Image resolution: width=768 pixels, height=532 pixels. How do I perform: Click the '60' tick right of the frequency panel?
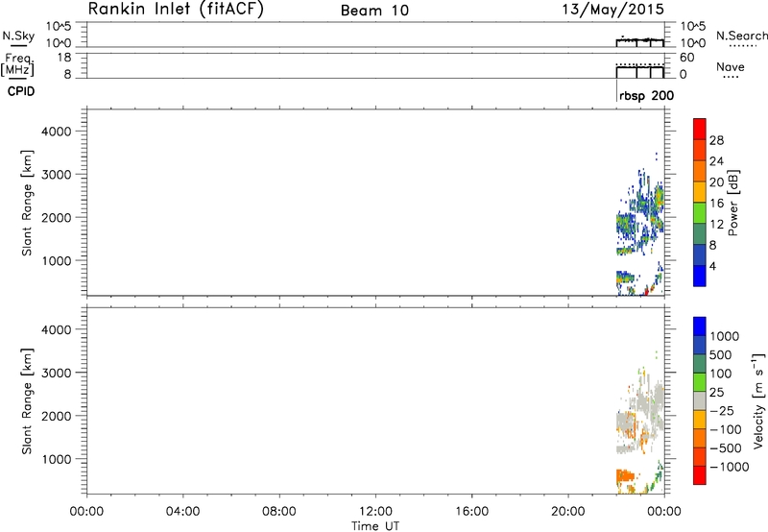(686, 58)
